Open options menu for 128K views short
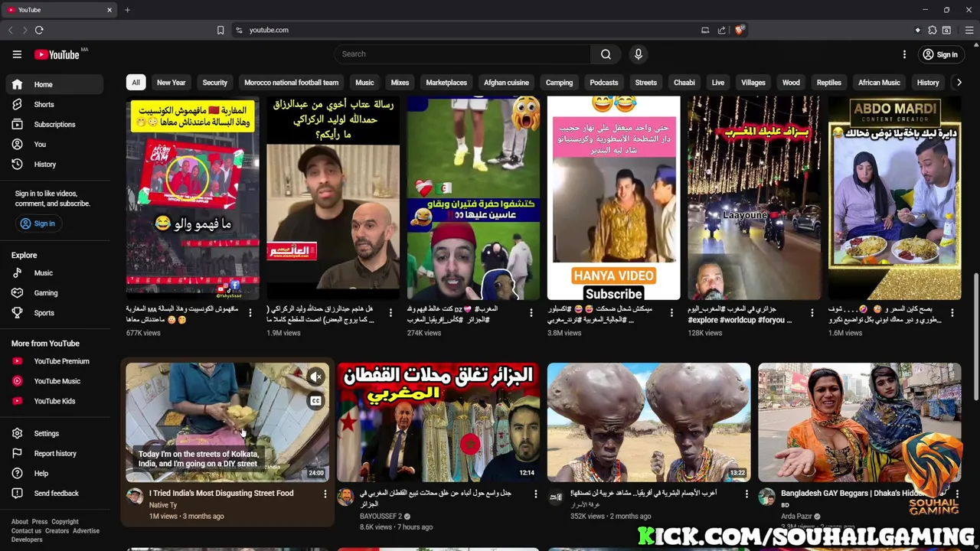The width and height of the screenshot is (980, 551). coord(812,312)
